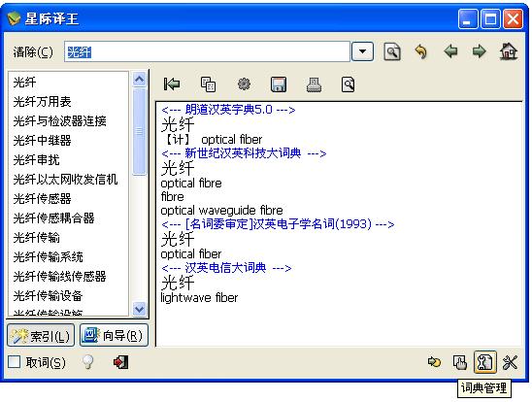Open dictionary management (词典管理) icon
532x402 pixels.
pyautogui.click(x=484, y=362)
